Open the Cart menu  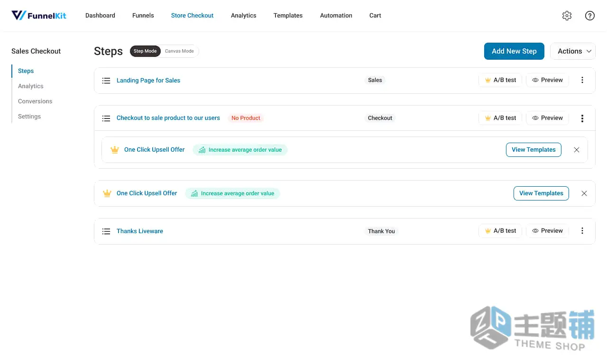point(375,16)
